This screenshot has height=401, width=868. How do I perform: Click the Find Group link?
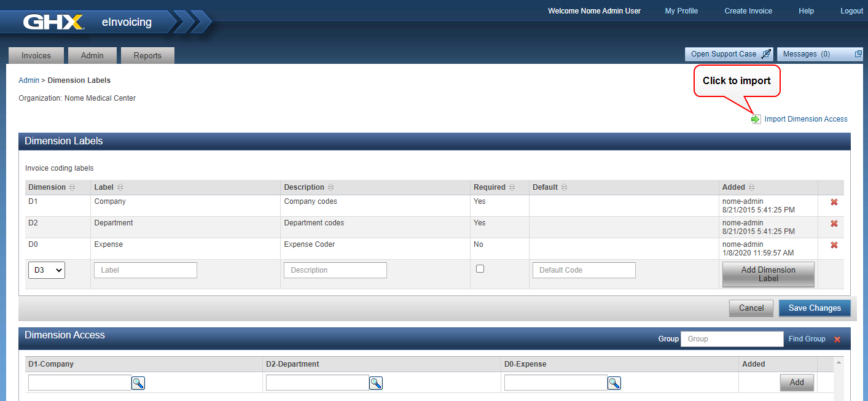807,339
